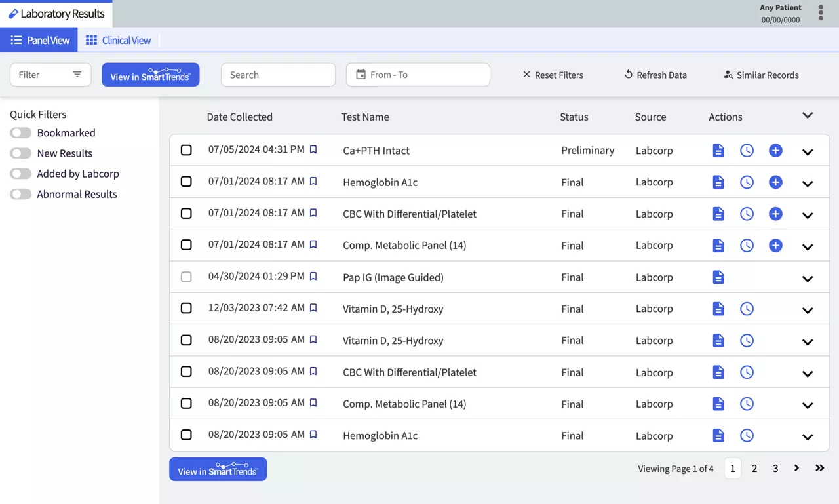Viewport: 839px width, 504px height.
Task: Click inside the Search field
Action: [x=278, y=75]
